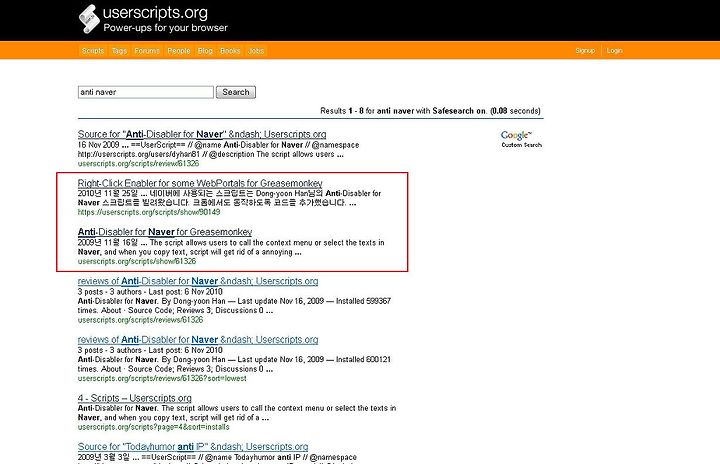Click the Signup link
Image resolution: width=720 pixels, height=464 pixels.
coord(585,51)
